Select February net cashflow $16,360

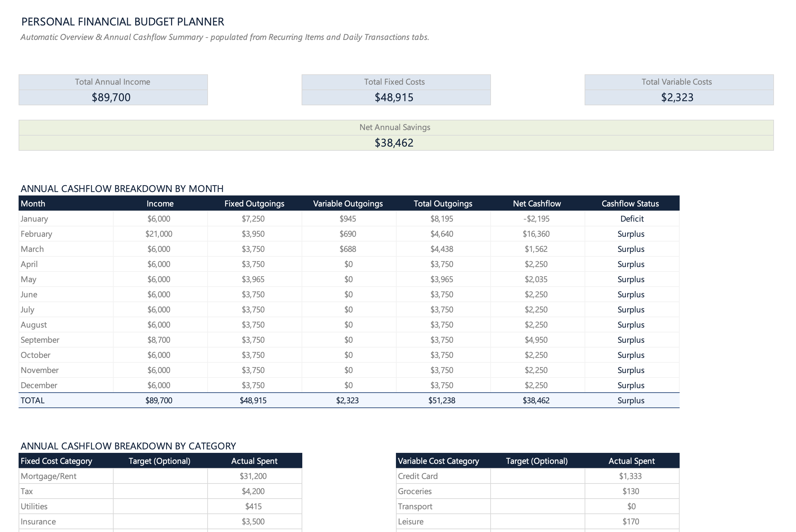[x=538, y=234]
